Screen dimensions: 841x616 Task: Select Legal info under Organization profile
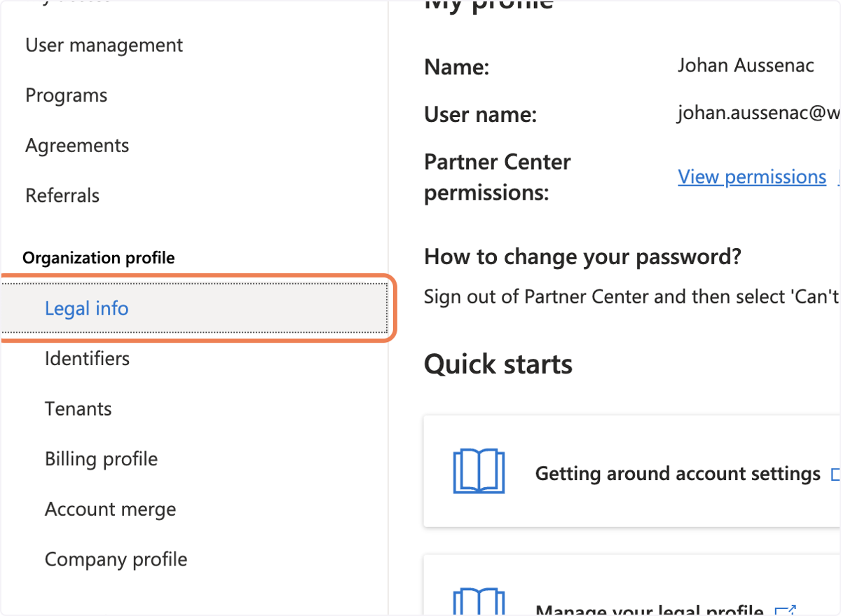pos(194,308)
